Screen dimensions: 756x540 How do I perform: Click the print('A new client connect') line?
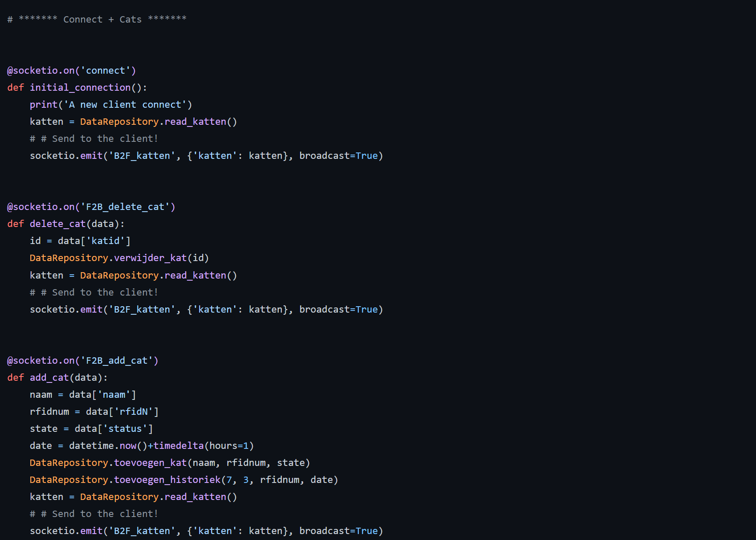pyautogui.click(x=111, y=104)
